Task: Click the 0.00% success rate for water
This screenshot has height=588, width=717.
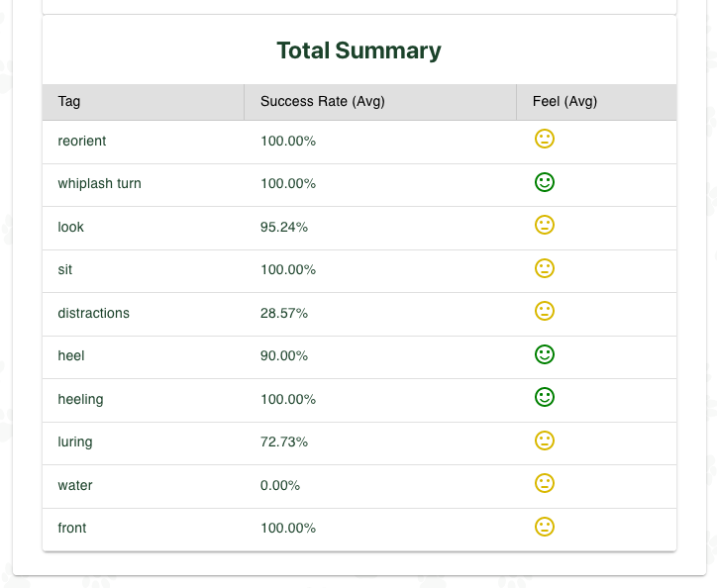Action: click(x=280, y=485)
